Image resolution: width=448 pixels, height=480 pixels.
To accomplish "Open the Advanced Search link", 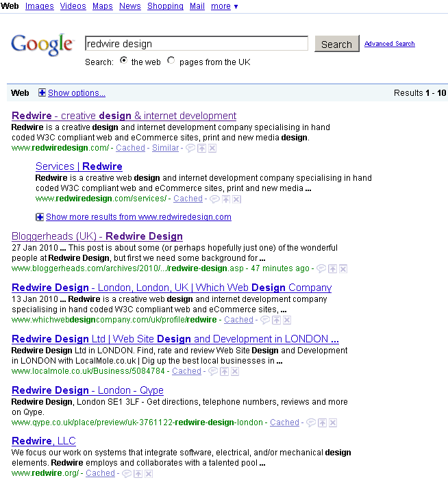I will [x=389, y=44].
